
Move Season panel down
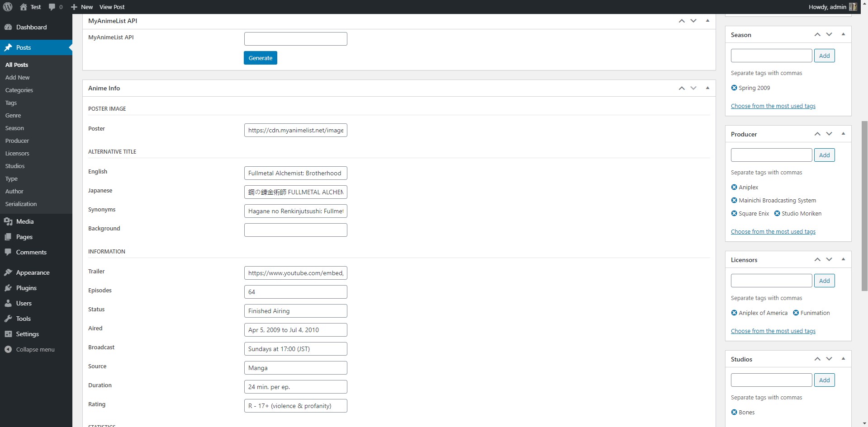click(829, 34)
